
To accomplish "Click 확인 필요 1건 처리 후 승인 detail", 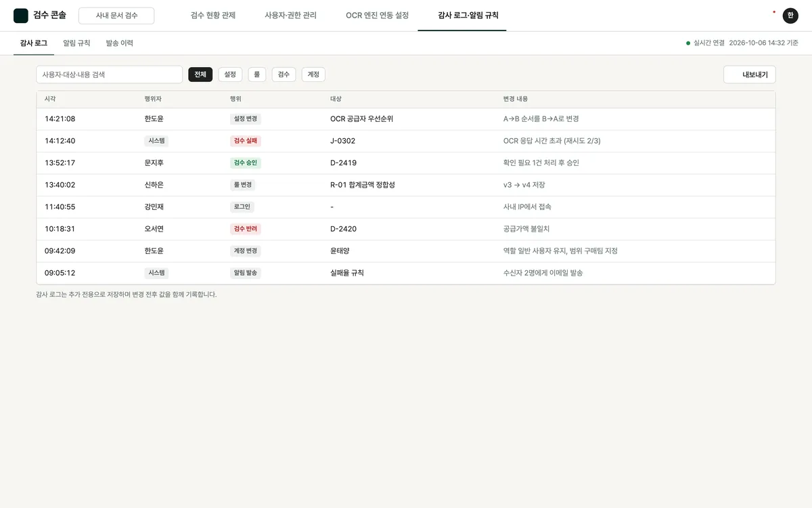I will click(x=541, y=163).
